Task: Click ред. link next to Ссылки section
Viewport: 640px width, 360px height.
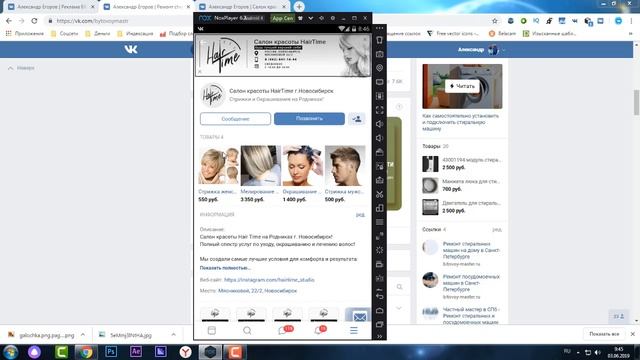Action: coord(497,230)
